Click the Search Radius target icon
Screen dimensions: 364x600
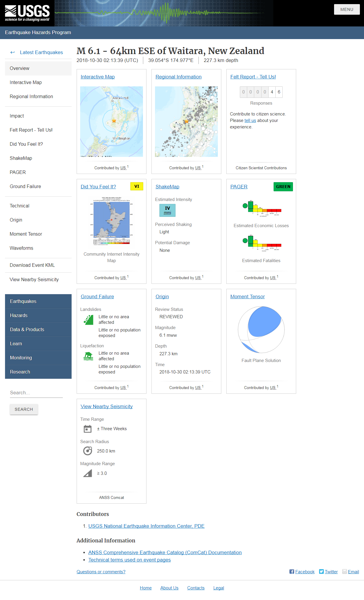tap(87, 451)
